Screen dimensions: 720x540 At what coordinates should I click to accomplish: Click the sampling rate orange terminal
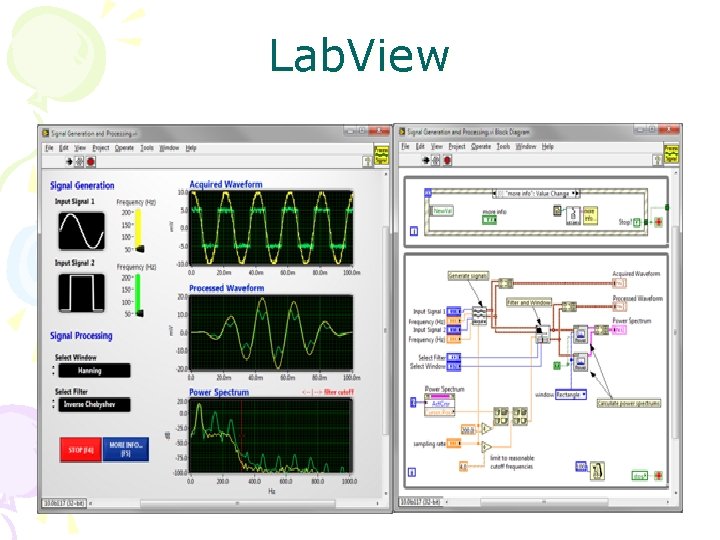(x=453, y=444)
